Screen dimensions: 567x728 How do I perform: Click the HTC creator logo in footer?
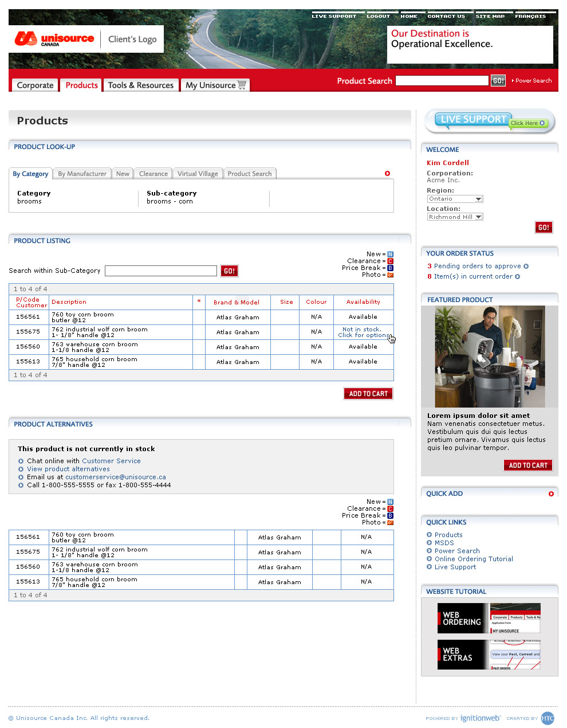548,718
